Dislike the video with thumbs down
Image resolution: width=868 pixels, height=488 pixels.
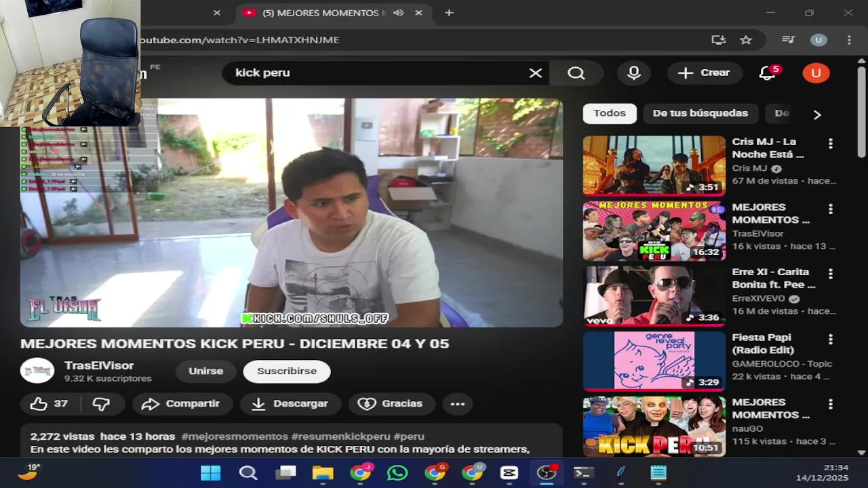[102, 403]
